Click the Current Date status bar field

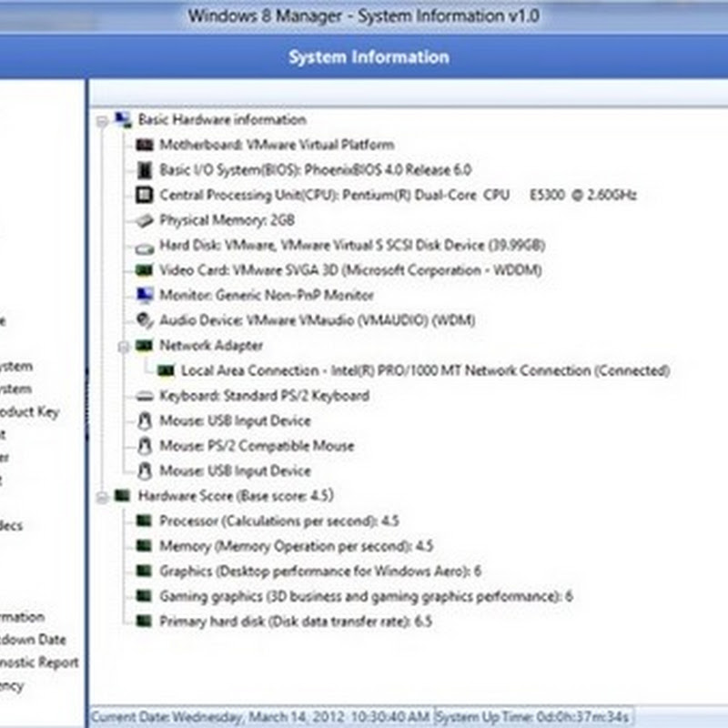point(261,717)
